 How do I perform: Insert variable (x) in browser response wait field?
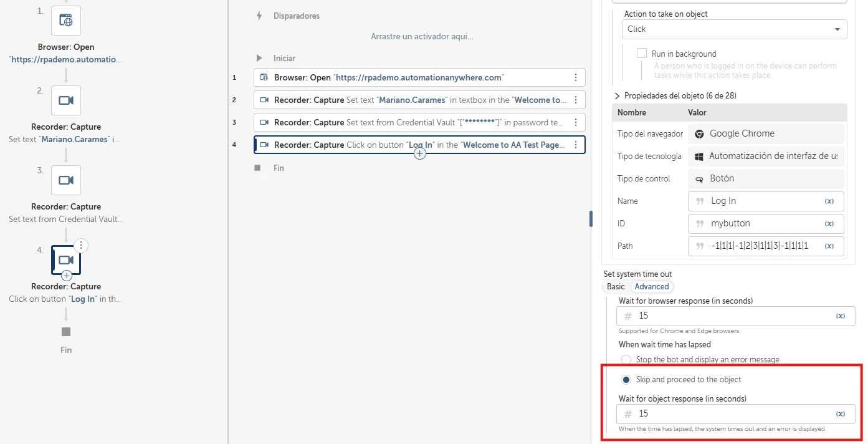click(841, 316)
